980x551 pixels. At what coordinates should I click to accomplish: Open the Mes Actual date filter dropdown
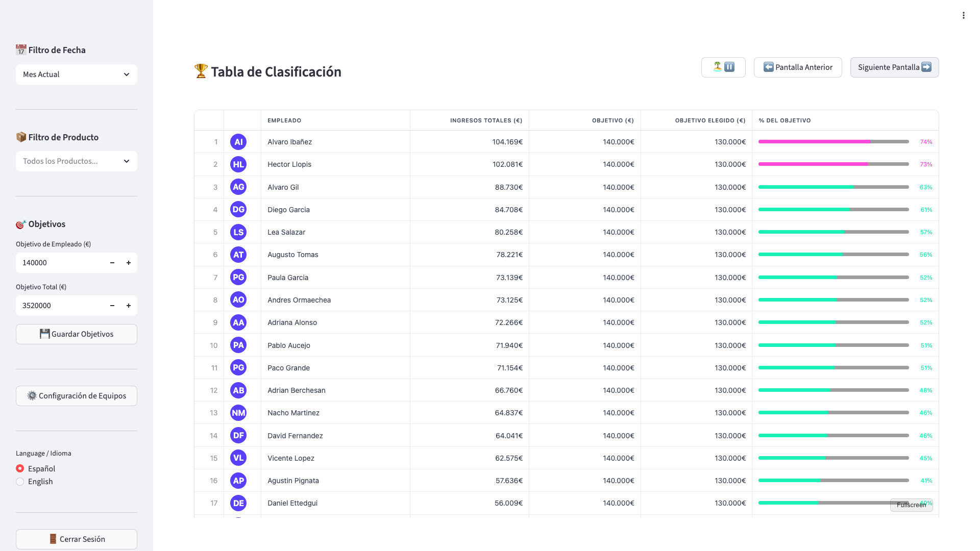point(77,74)
